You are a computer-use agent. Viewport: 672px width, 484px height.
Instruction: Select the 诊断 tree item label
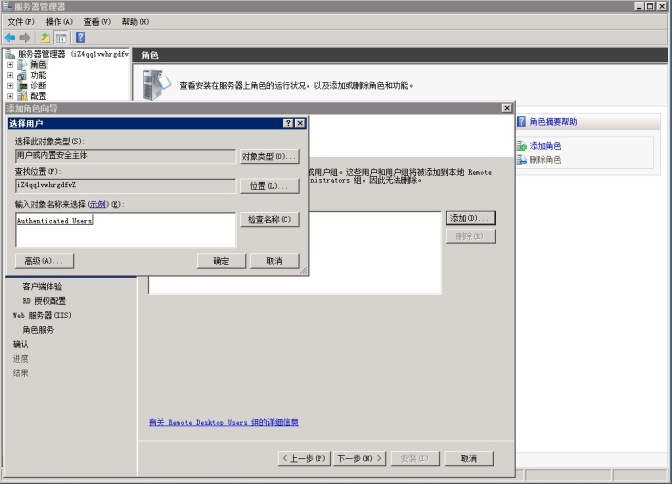click(x=38, y=86)
